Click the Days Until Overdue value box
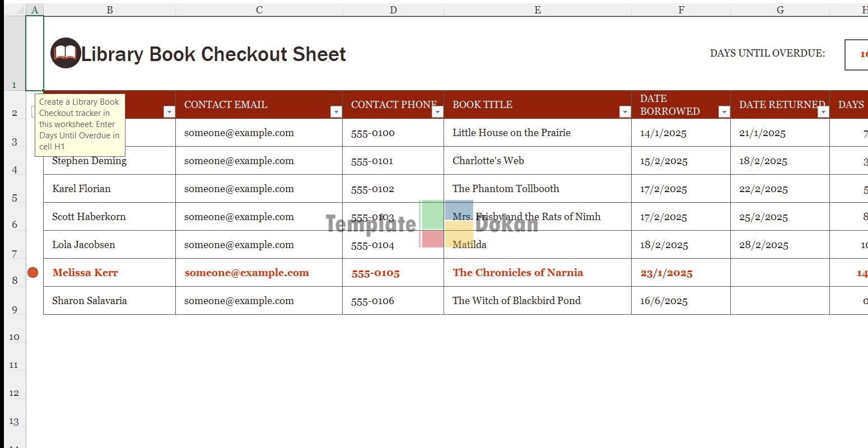Viewport: 868px width, 448px height. pos(857,54)
